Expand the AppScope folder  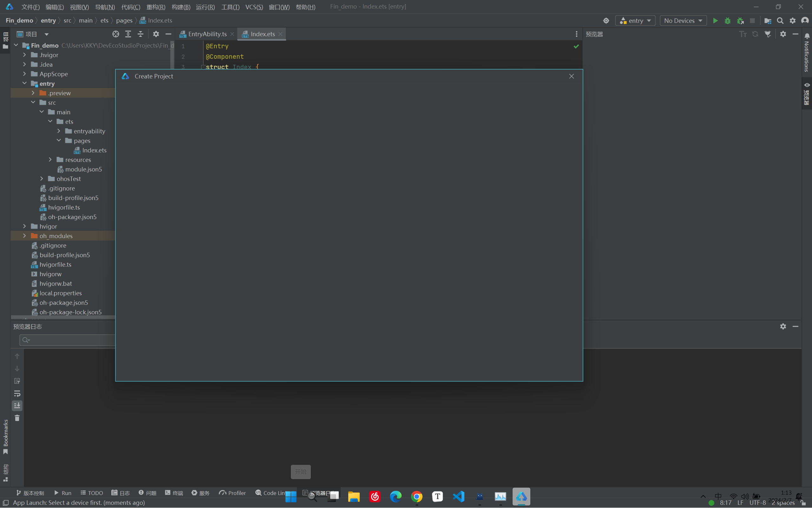tap(24, 74)
